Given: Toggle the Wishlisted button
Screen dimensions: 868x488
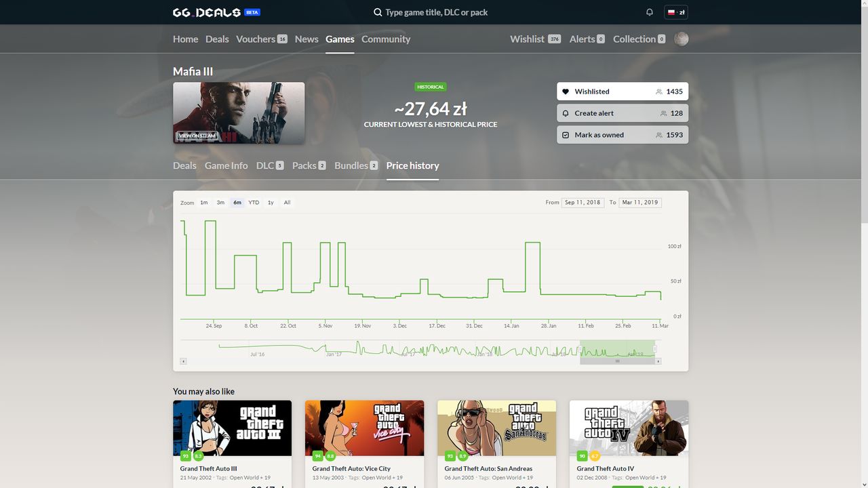Looking at the screenshot, I should pyautogui.click(x=623, y=91).
